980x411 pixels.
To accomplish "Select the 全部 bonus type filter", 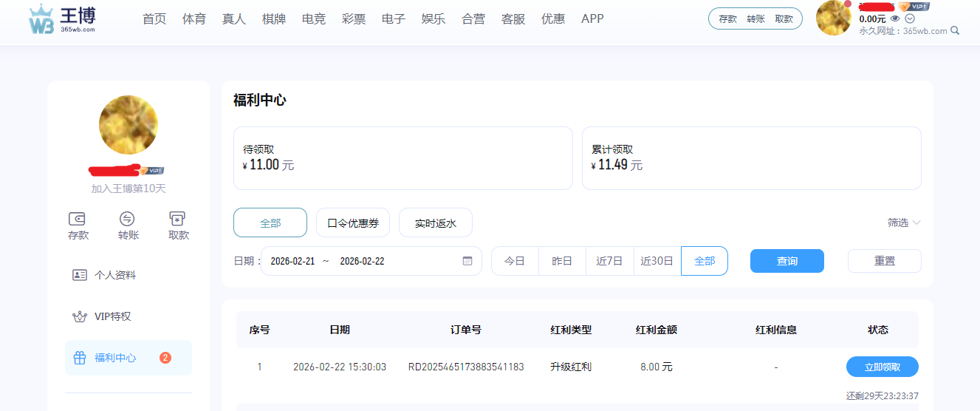I will [x=270, y=223].
